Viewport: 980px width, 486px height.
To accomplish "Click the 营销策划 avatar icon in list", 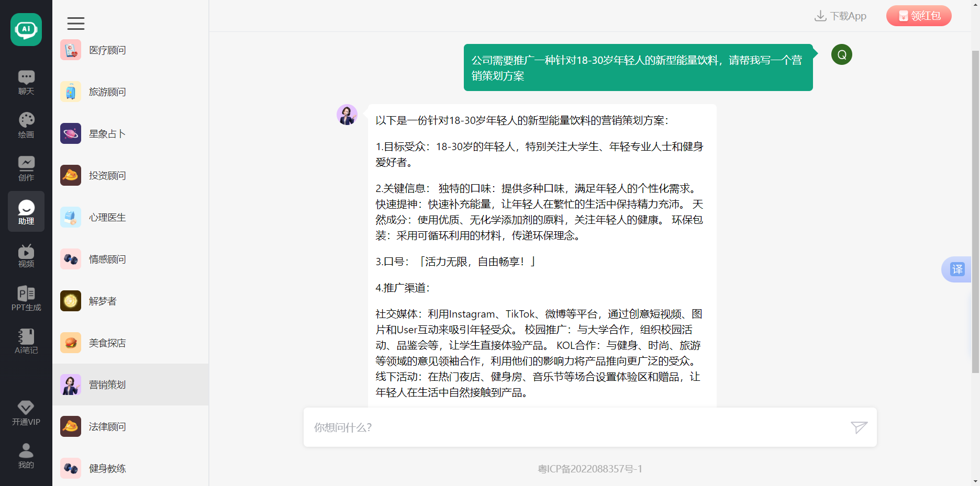I will point(71,385).
